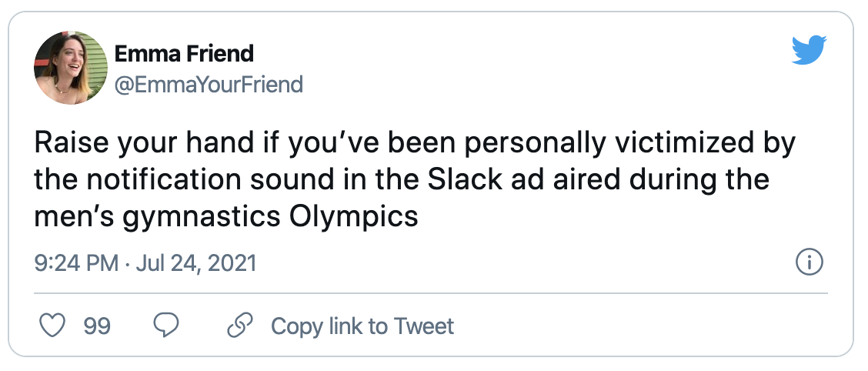Screen dimensions: 868x371
Task: Open the @EmmaYourFriend handle link
Action: tap(208, 83)
